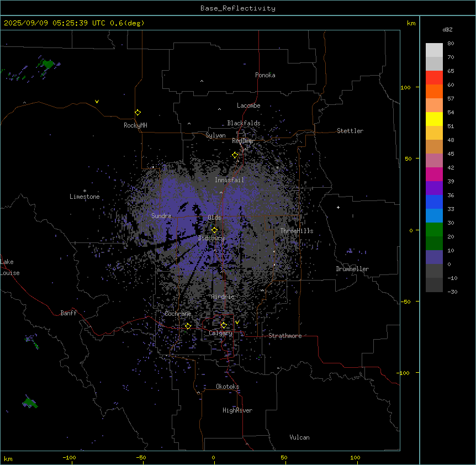Click the Banff label
The image size is (476, 465).
[x=68, y=313]
